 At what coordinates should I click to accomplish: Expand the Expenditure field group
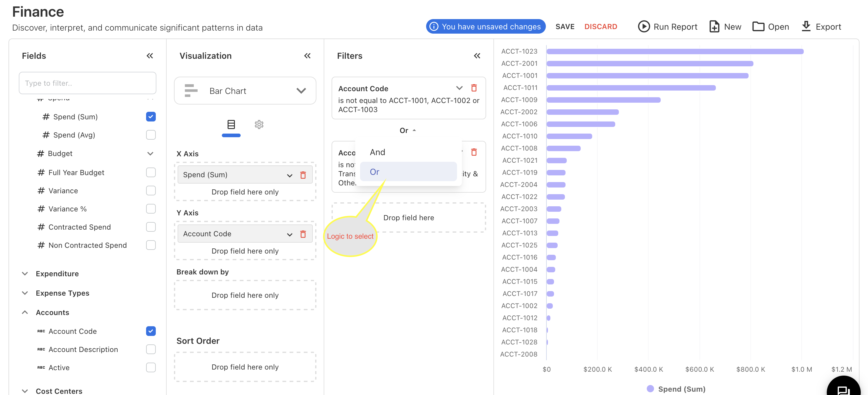(x=25, y=274)
